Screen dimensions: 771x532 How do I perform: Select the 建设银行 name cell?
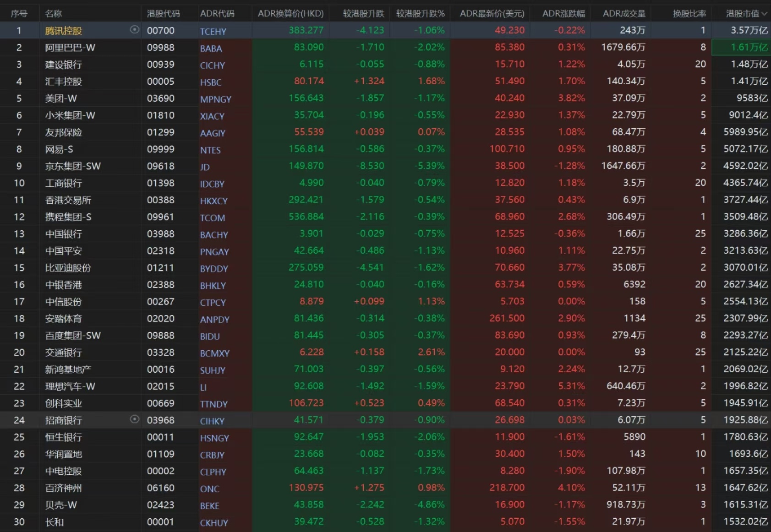64,65
